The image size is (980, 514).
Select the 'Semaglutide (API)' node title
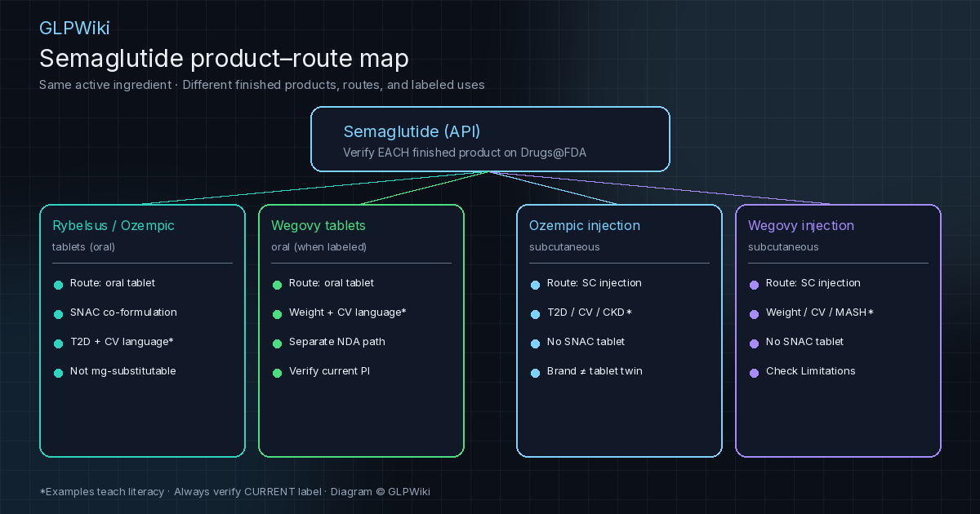coord(412,132)
